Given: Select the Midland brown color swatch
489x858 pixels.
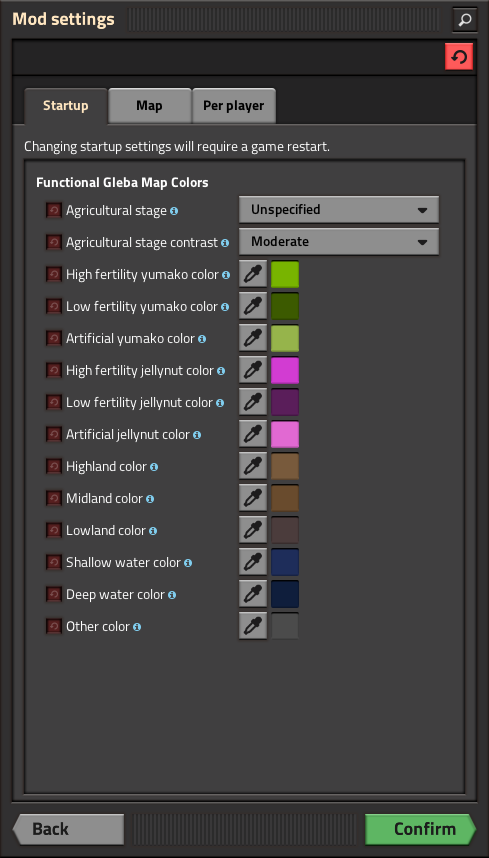Looking at the screenshot, I should (x=285, y=498).
